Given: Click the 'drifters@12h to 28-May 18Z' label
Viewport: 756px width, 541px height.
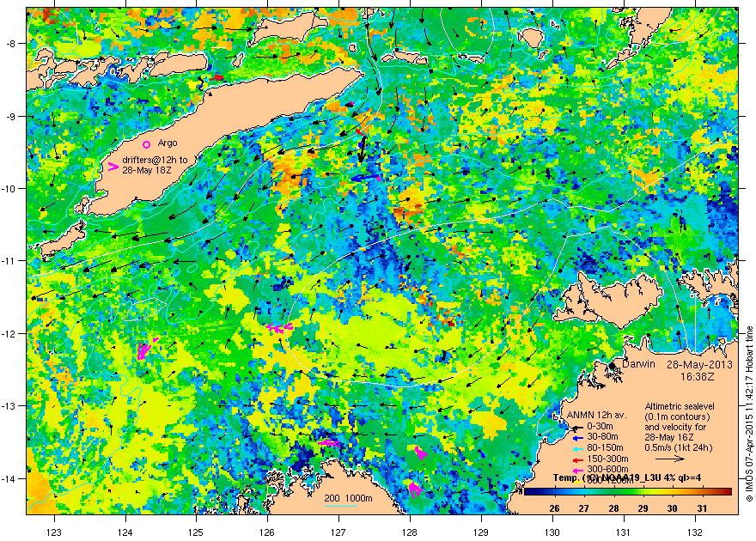Looking at the screenshot, I should pos(155,165).
